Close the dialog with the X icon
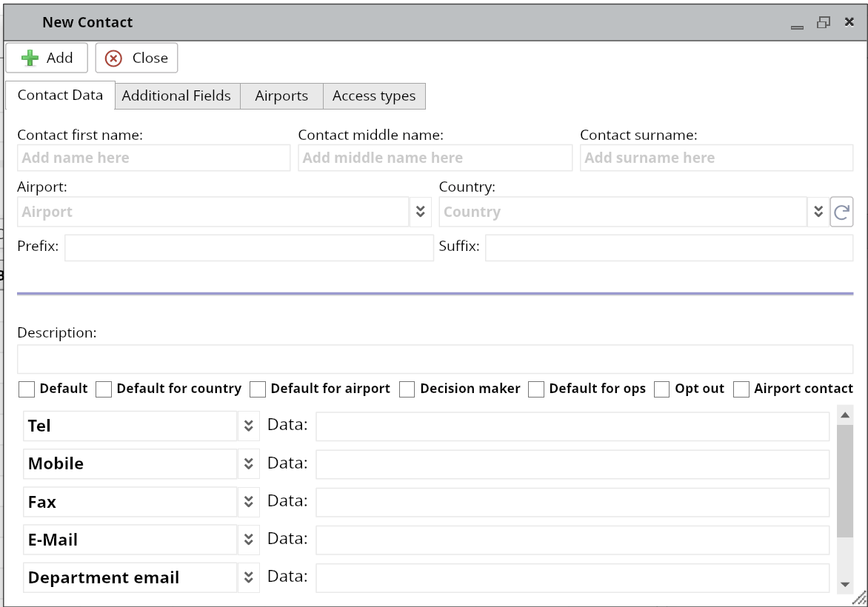Screen dimensions: 868x607 point(849,22)
